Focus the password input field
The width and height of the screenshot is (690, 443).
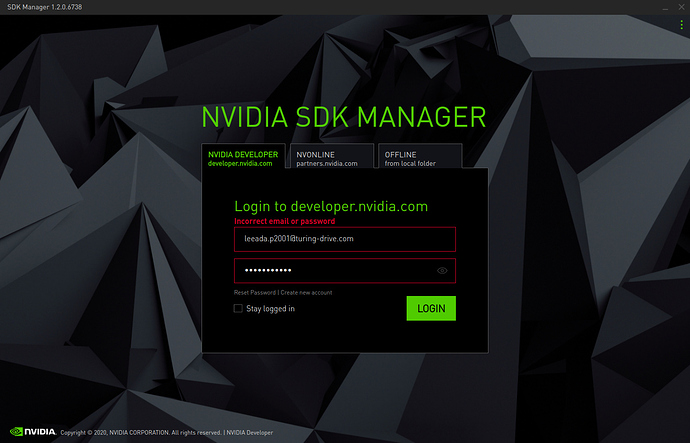point(345,271)
